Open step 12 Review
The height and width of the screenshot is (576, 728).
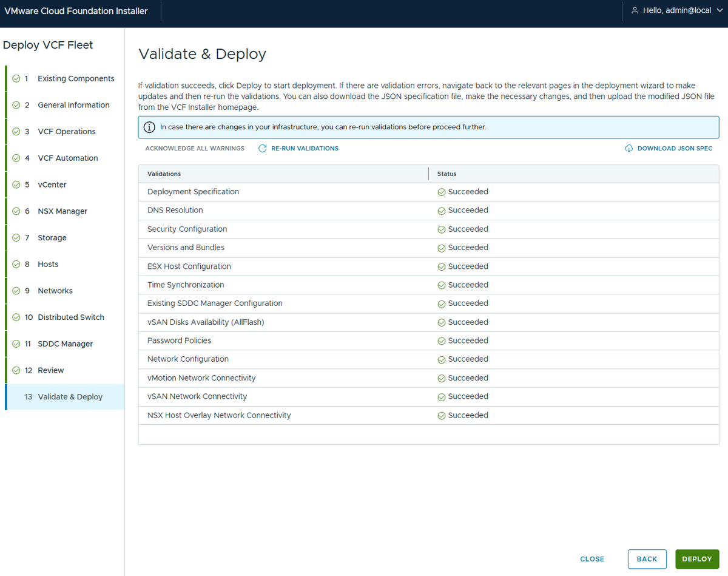pos(65,370)
